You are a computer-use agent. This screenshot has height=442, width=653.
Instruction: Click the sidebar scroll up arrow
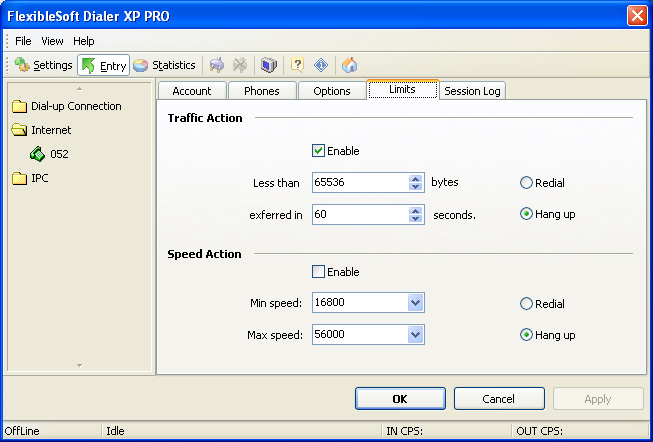pyautogui.click(x=80, y=89)
